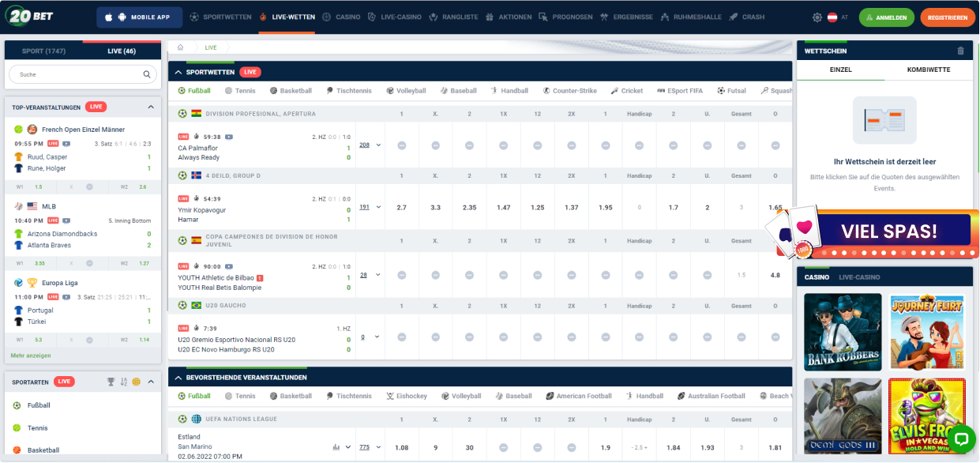
Task: Expand the 208 markets dropdown for CA Palmaflor
Action: pyautogui.click(x=370, y=145)
